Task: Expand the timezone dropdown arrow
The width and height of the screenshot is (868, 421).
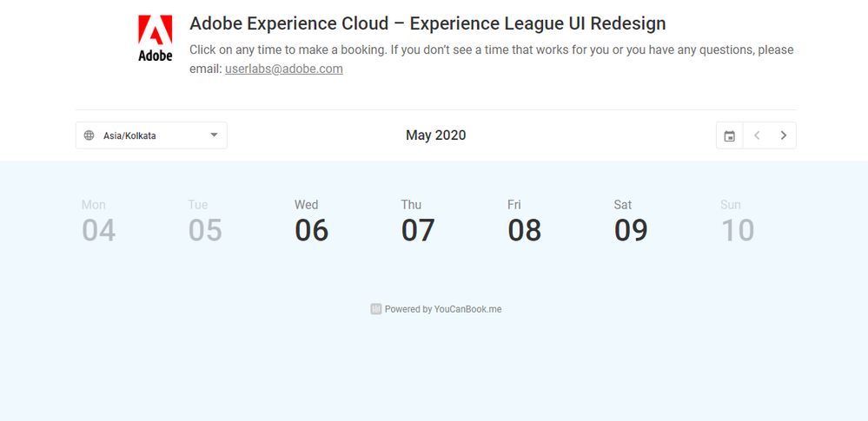Action: coord(214,135)
